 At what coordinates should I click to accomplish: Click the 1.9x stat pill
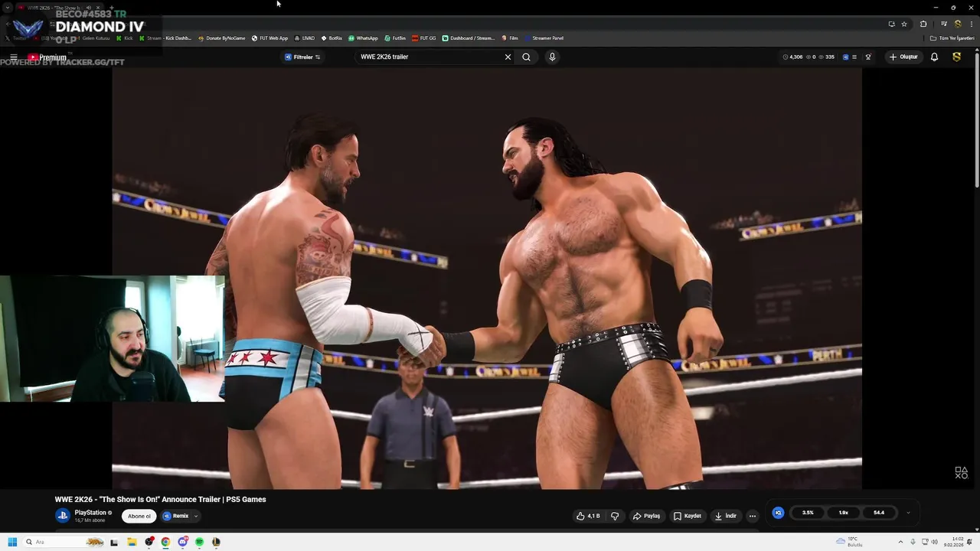(x=843, y=513)
